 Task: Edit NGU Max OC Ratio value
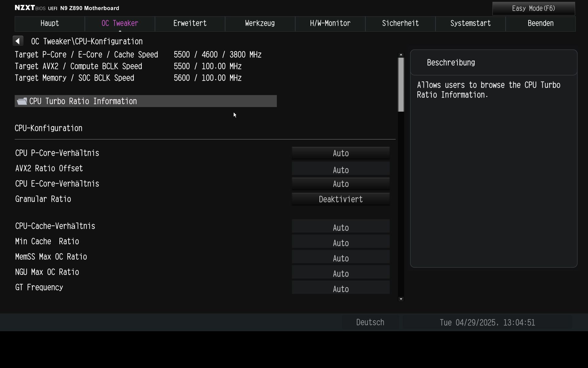[341, 273]
